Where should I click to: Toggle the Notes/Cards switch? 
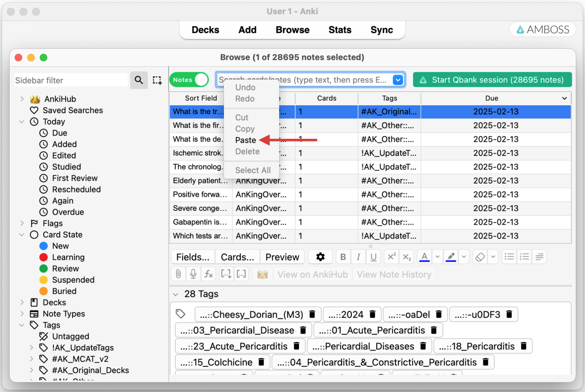(x=189, y=80)
